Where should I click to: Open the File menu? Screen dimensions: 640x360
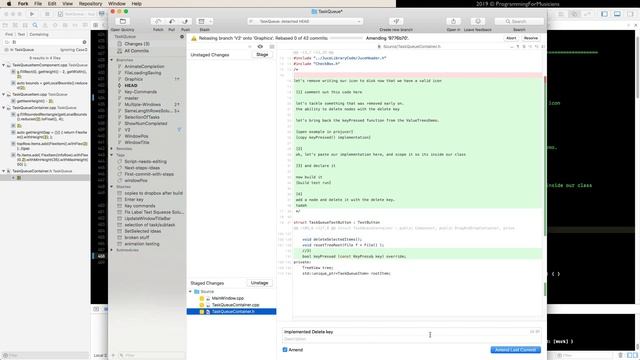[x=38, y=4]
